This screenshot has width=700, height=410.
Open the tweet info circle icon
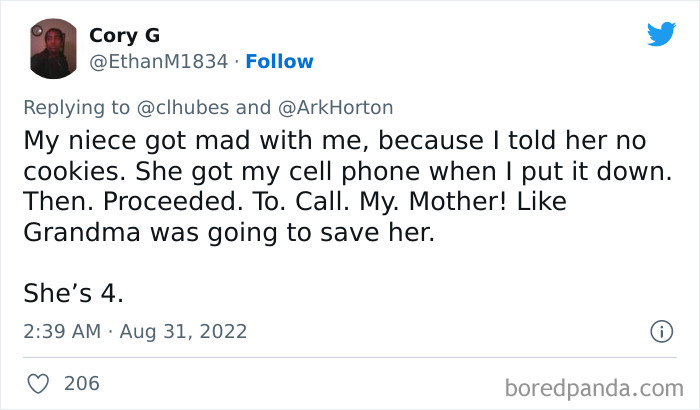tap(660, 331)
